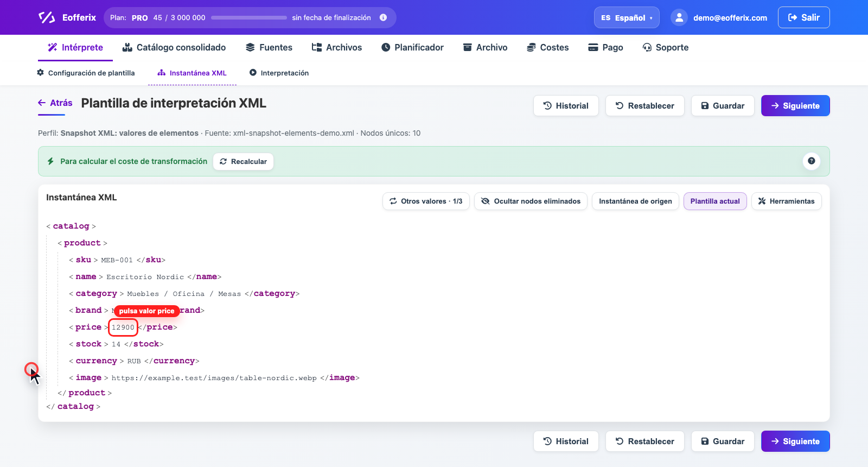868x467 pixels.
Task: Log out with the Salir button
Action: coord(803,17)
